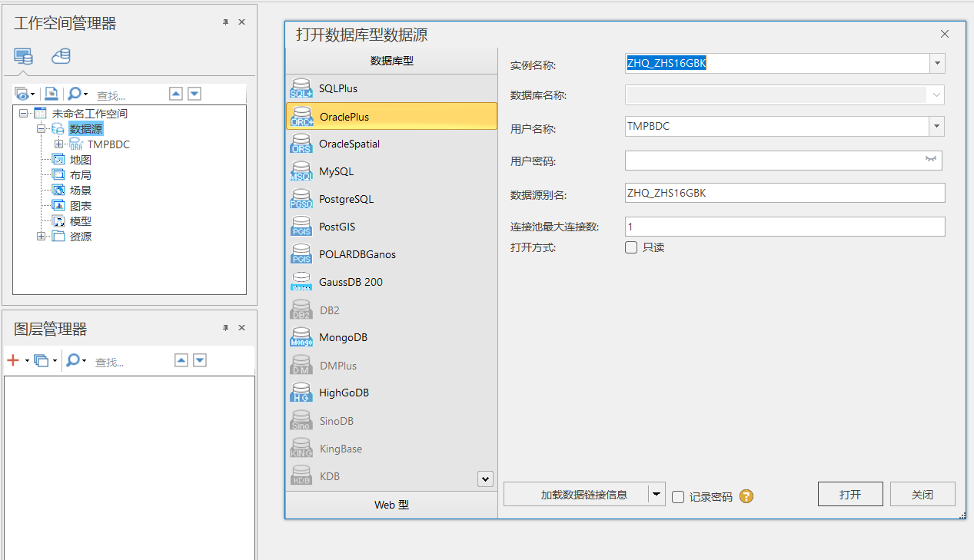Viewport: 974px width, 560px height.
Task: Click the locate icon beside eye in 工作空间管理器
Action: click(51, 94)
